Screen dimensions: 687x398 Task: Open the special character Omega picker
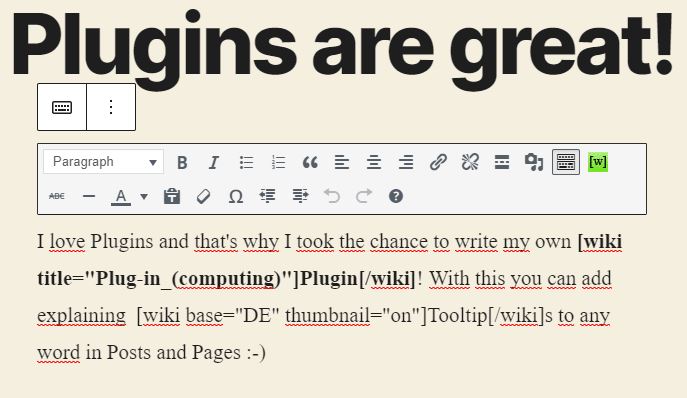tap(236, 196)
